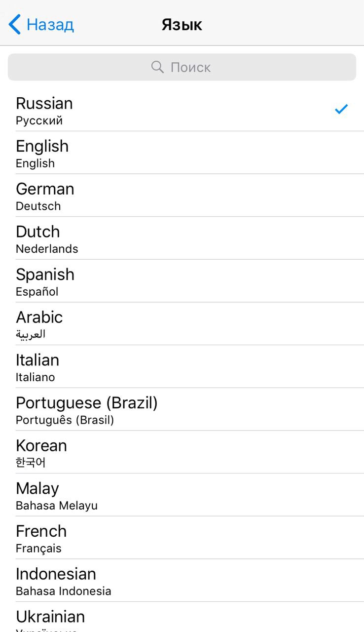The width and height of the screenshot is (364, 632).
Task: Select Ukrainian at the bottom of list
Action: pos(182,617)
